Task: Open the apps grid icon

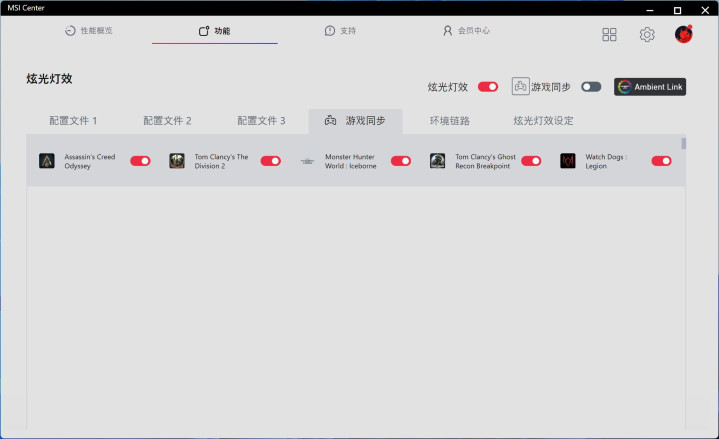Action: tap(609, 34)
